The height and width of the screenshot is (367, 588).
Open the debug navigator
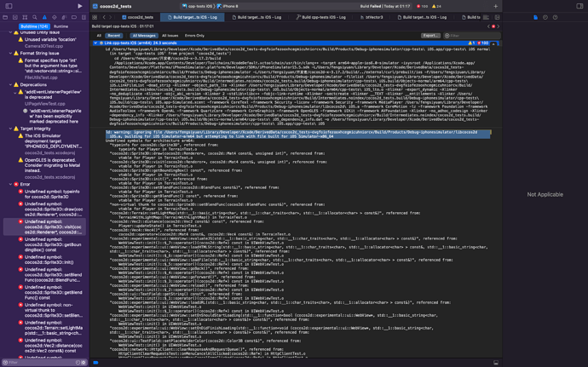(64, 17)
